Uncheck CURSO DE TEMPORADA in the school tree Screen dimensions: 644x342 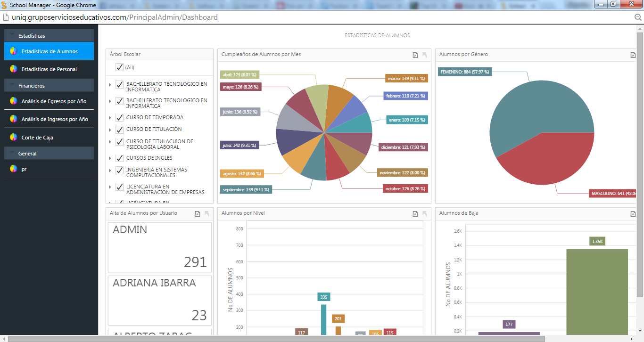point(119,117)
